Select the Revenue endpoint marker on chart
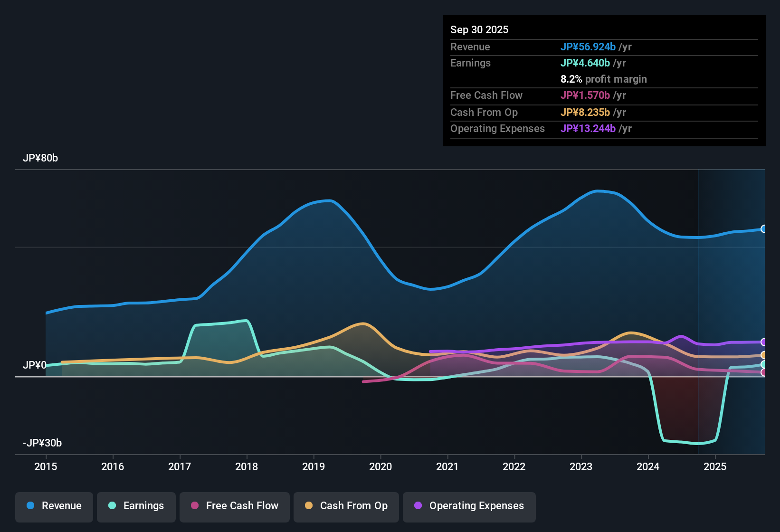780x532 pixels. tap(763, 229)
